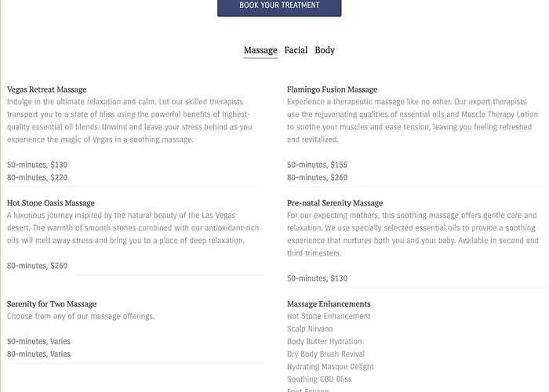549x392 pixels.
Task: Select the 80-minutes, Varies price line
Action: (x=39, y=354)
